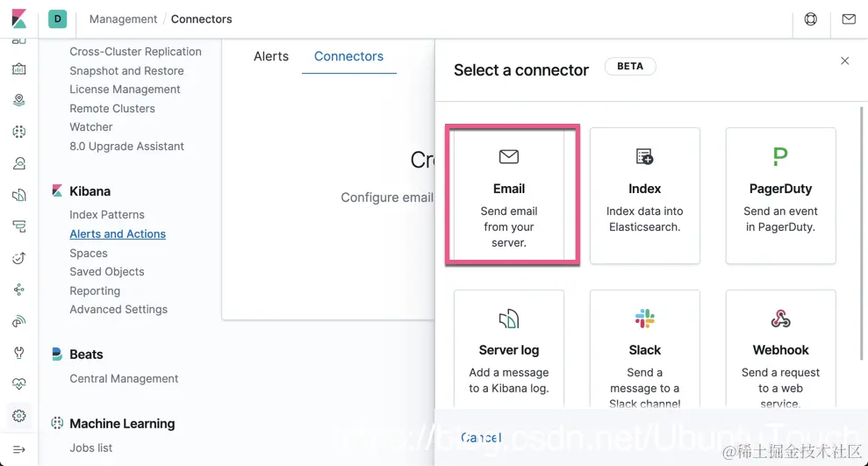Open Canvas from the side navigation
Image resolution: width=868 pixels, height=466 pixels.
[18, 69]
